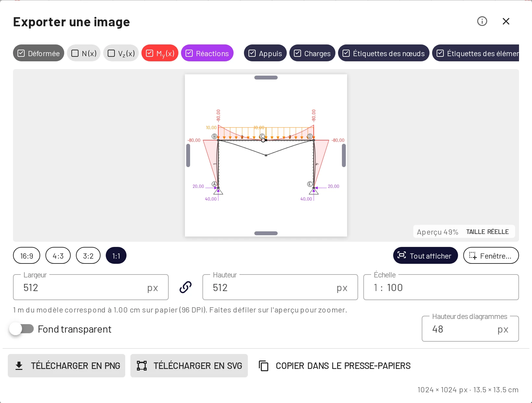Viewport: 532px width, 403px height.
Task: Enable the Vz(x) diagram checkbox
Action: 121,53
